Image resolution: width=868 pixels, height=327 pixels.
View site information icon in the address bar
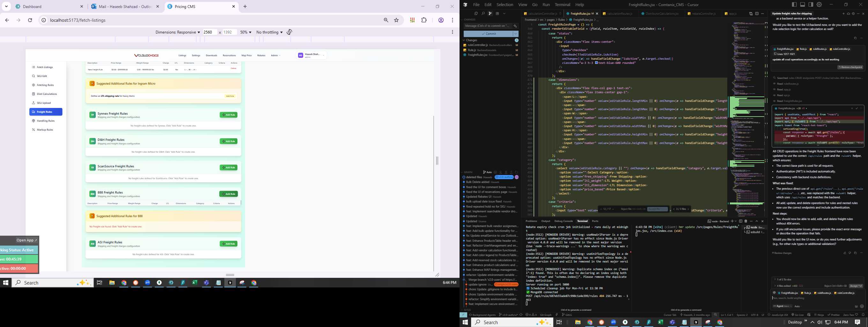pyautogui.click(x=43, y=20)
